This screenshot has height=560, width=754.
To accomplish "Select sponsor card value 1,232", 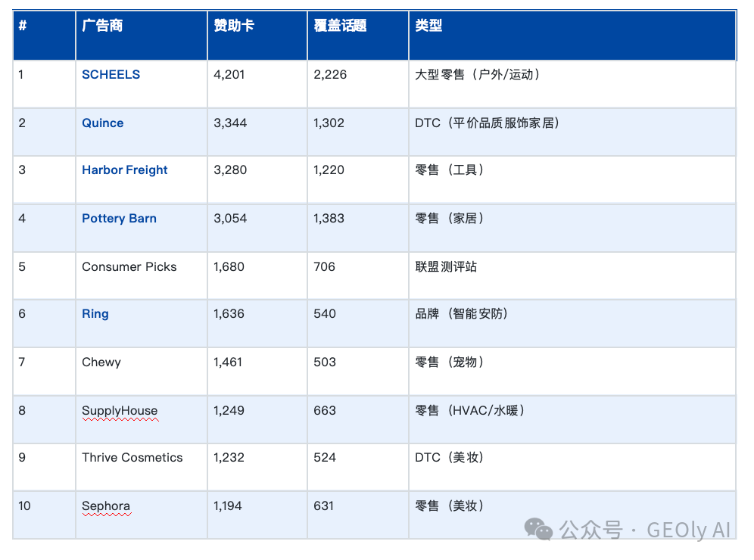I will [229, 458].
